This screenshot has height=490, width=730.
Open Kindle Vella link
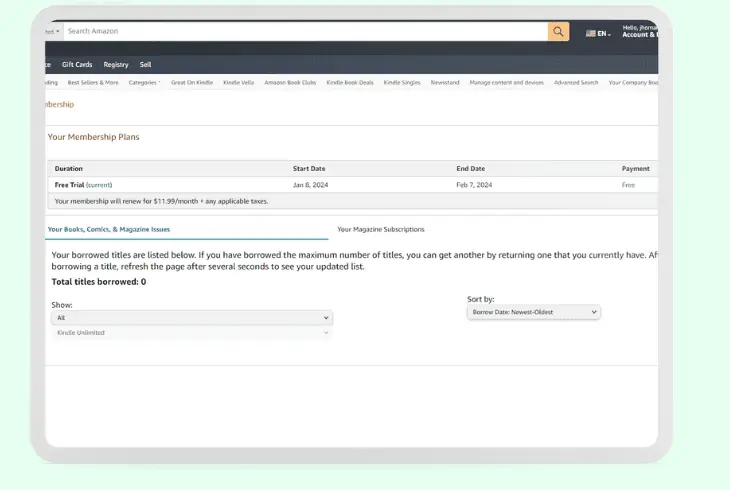tap(238, 82)
